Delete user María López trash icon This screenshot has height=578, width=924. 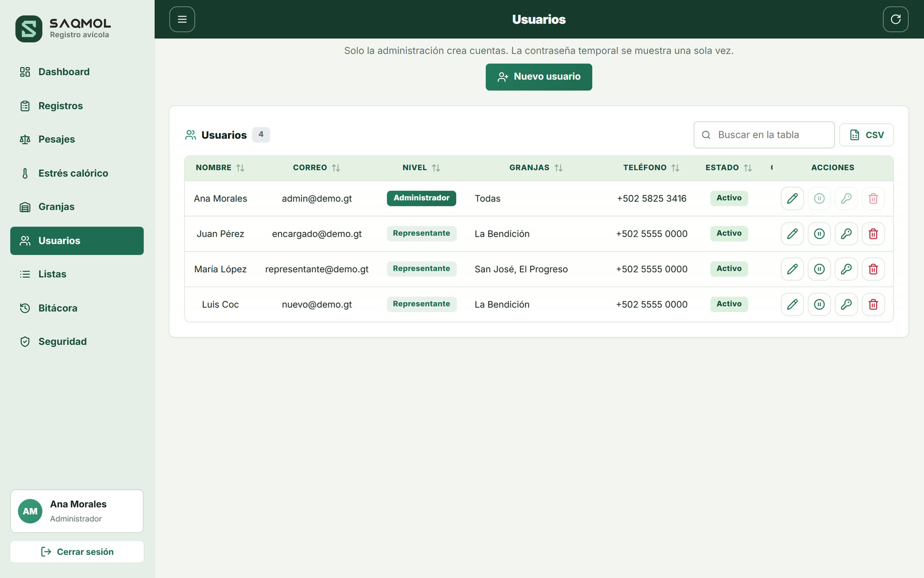(873, 269)
